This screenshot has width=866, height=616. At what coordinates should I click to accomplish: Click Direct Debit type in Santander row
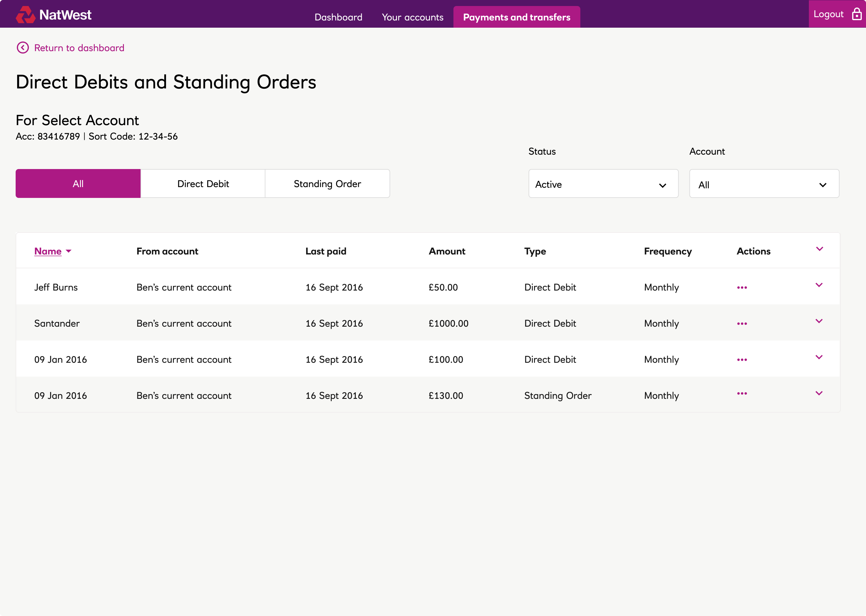click(550, 323)
